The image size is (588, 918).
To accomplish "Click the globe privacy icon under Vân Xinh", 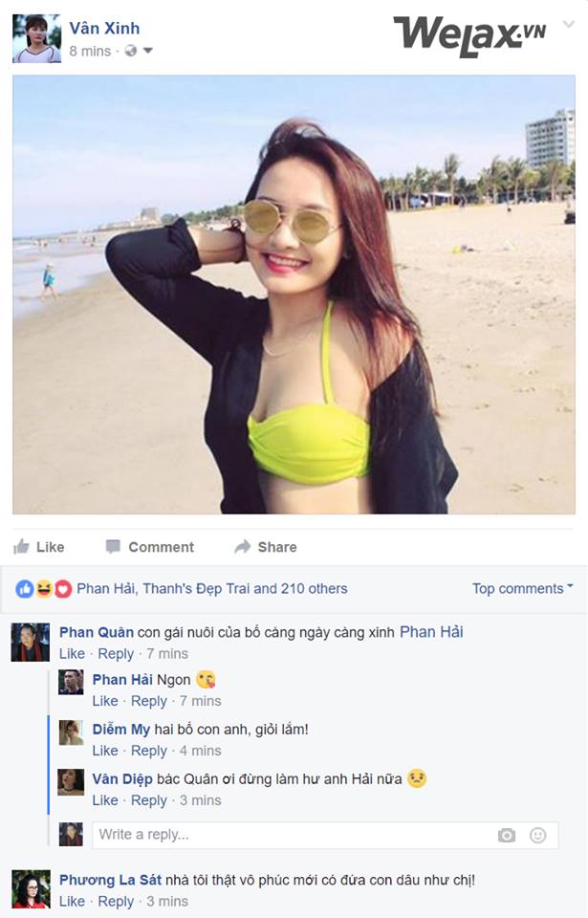I will [x=130, y=51].
